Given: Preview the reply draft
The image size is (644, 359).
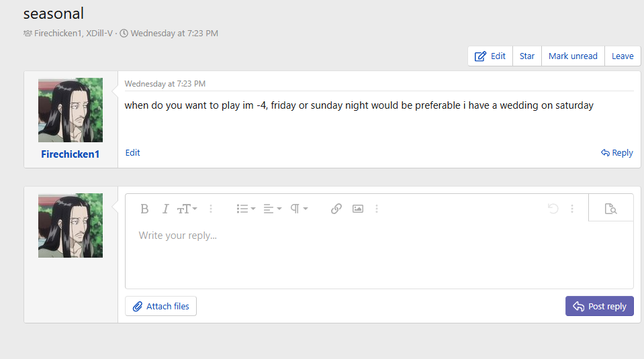Looking at the screenshot, I should click(610, 209).
